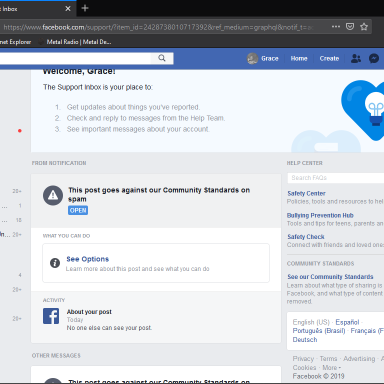Open Advertising footer link

pyautogui.click(x=359, y=359)
